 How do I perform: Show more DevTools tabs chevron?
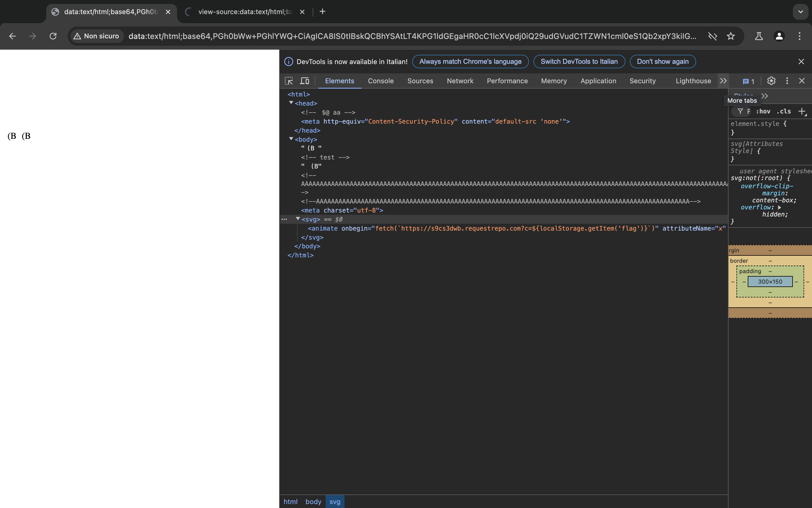click(x=723, y=81)
